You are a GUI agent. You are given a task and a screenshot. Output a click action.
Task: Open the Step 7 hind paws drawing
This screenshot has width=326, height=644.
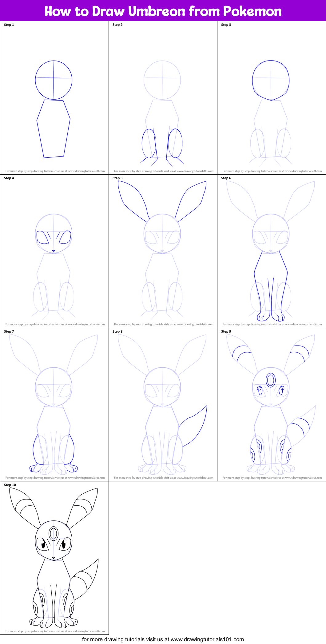click(x=54, y=405)
